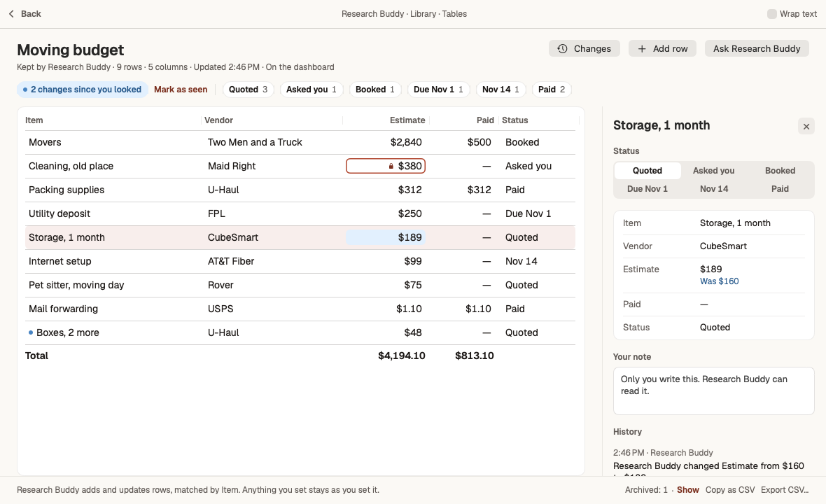This screenshot has width=826, height=504.
Task: Select the Cleaning, old place row
Action: 300,166
